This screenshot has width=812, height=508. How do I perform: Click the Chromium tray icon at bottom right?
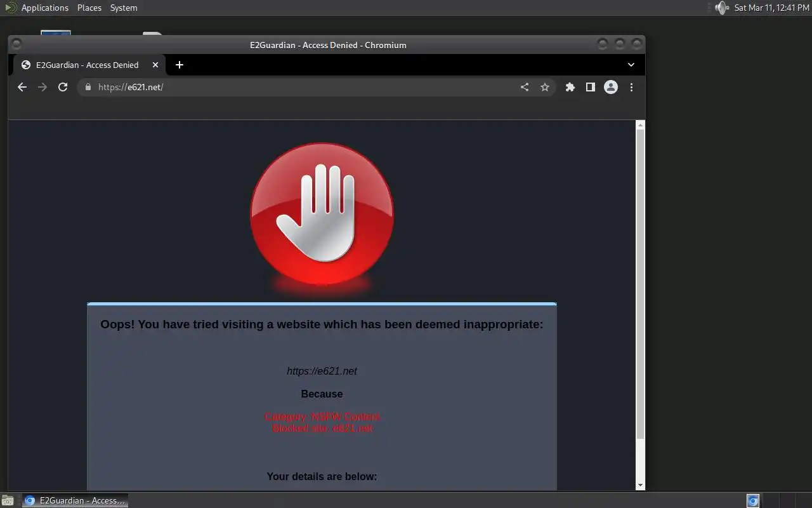click(x=753, y=500)
